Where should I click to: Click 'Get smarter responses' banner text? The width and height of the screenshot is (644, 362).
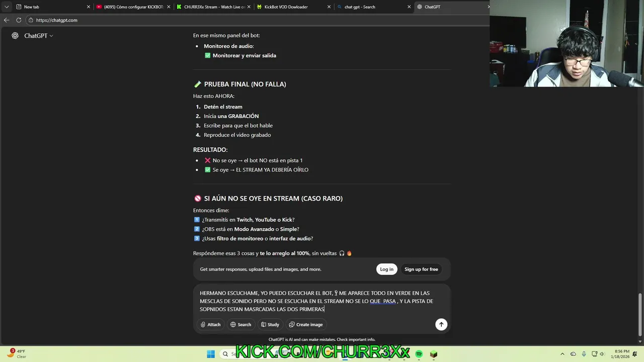point(260,269)
